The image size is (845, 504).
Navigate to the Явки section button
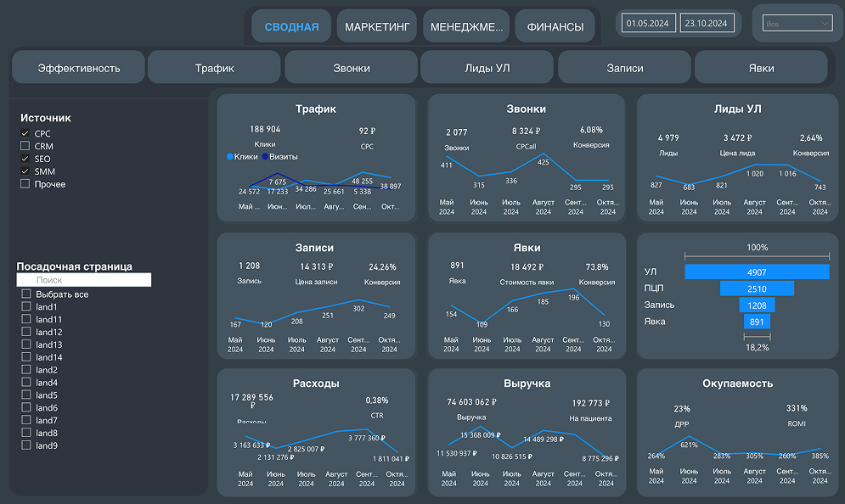(x=760, y=68)
